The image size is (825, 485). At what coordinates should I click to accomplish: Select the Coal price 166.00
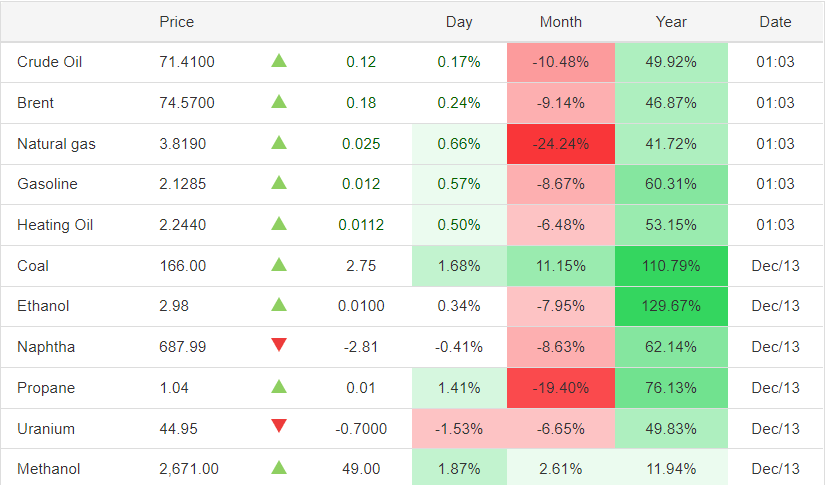pos(183,266)
